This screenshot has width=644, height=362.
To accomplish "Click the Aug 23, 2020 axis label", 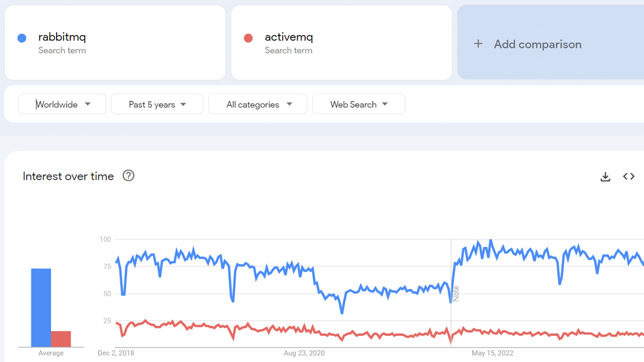I will coord(304,353).
